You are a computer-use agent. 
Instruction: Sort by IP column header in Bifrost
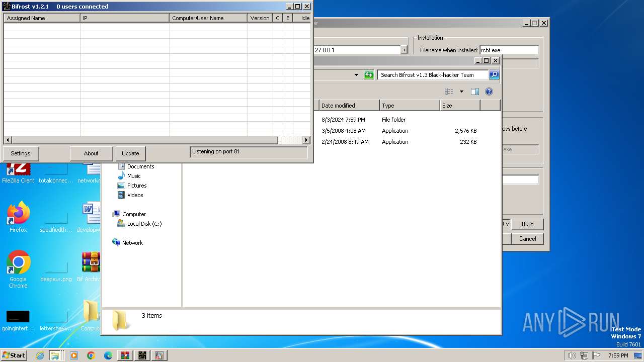[x=125, y=18]
